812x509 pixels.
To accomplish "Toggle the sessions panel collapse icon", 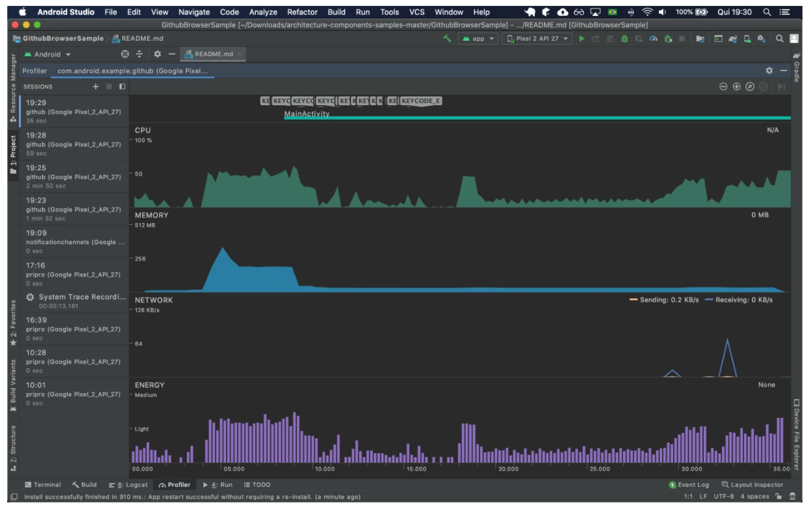I will [x=122, y=86].
